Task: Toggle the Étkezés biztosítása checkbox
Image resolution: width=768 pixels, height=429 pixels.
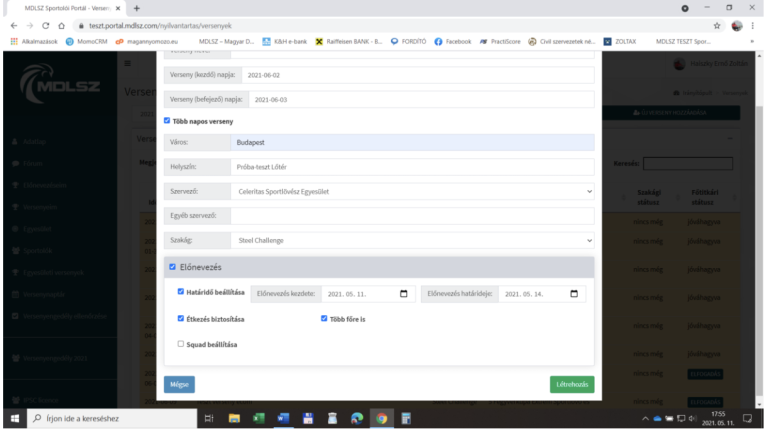Action: click(x=181, y=319)
